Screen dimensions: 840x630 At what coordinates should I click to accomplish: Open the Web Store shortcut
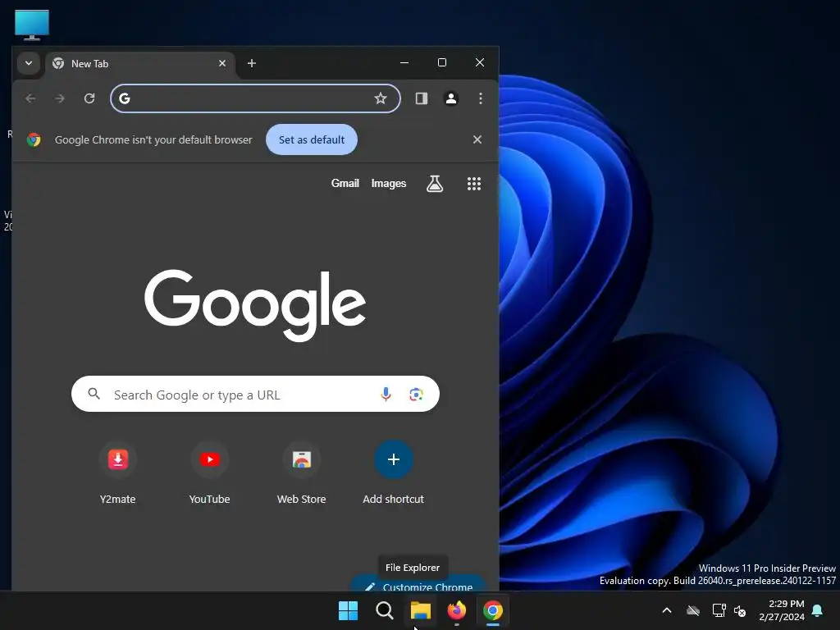[x=302, y=472]
